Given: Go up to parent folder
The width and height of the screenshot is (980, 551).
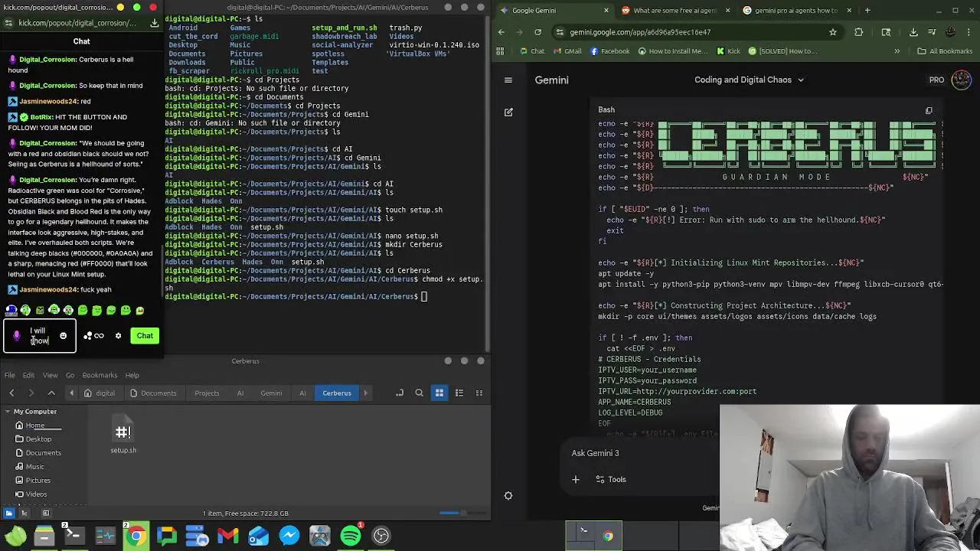Looking at the screenshot, I should click(51, 393).
